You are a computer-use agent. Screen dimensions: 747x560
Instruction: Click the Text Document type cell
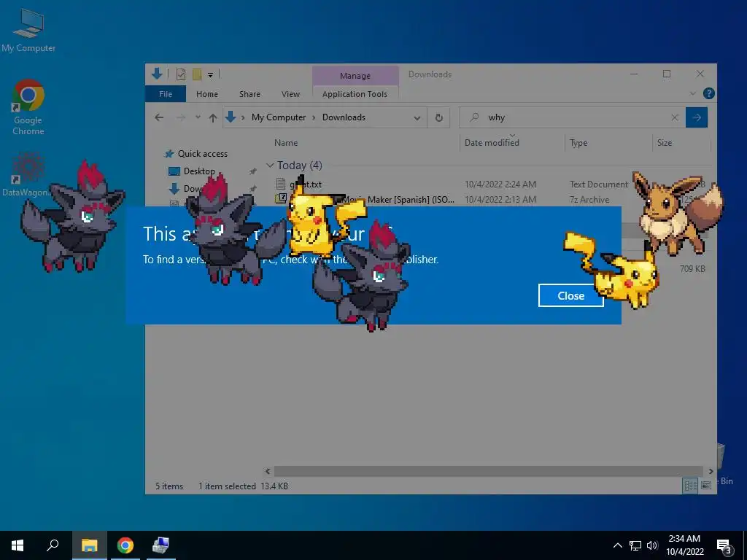pyautogui.click(x=599, y=184)
